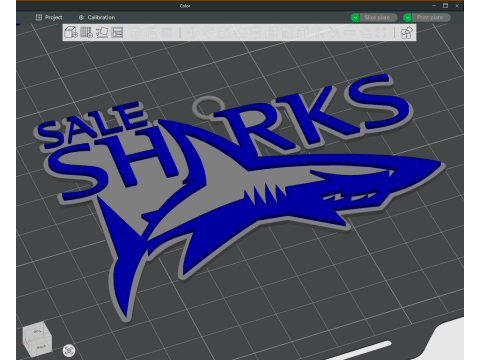Maximize the Color window
The height and width of the screenshot is (360, 480).
click(445, 6)
